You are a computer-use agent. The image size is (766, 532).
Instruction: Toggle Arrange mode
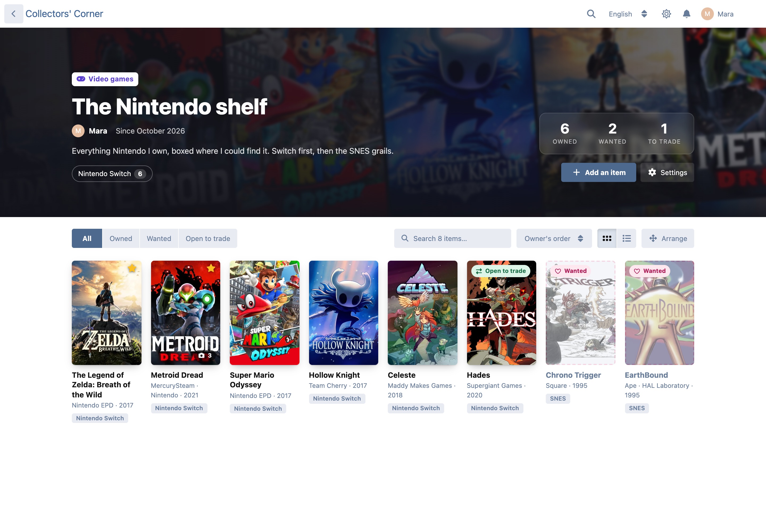tap(668, 238)
